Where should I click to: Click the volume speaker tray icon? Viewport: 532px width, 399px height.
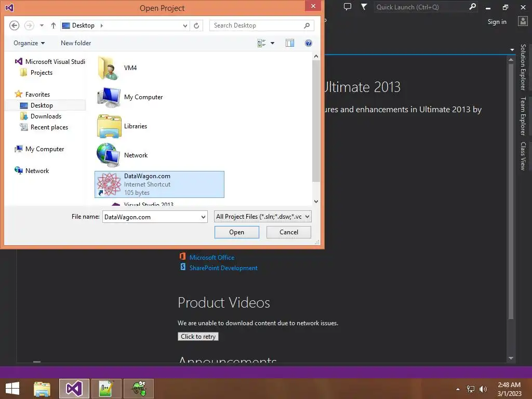point(483,389)
